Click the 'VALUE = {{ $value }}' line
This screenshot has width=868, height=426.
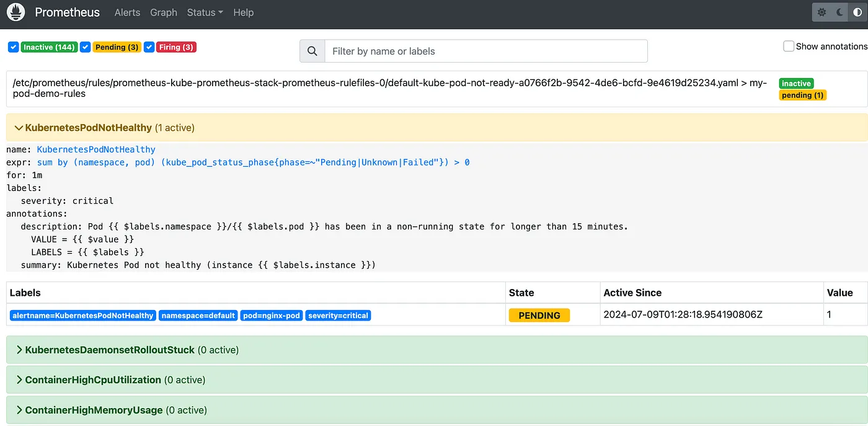(82, 239)
